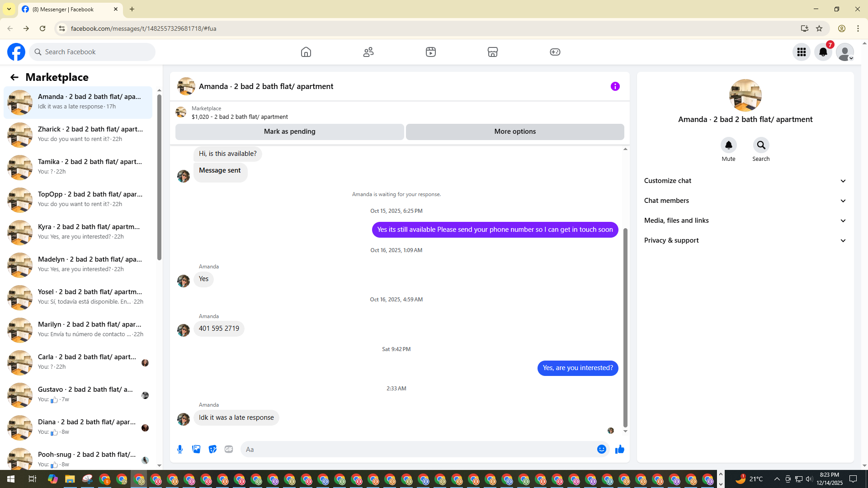
Task: Bookmark this page with the star
Action: tap(819, 28)
